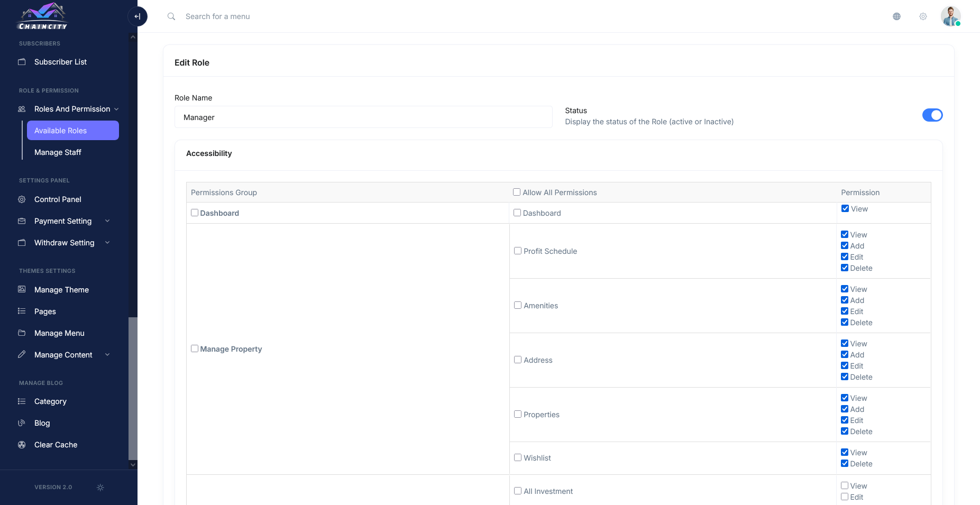980x505 pixels.
Task: Enable All Investment View permission
Action: (x=845, y=485)
